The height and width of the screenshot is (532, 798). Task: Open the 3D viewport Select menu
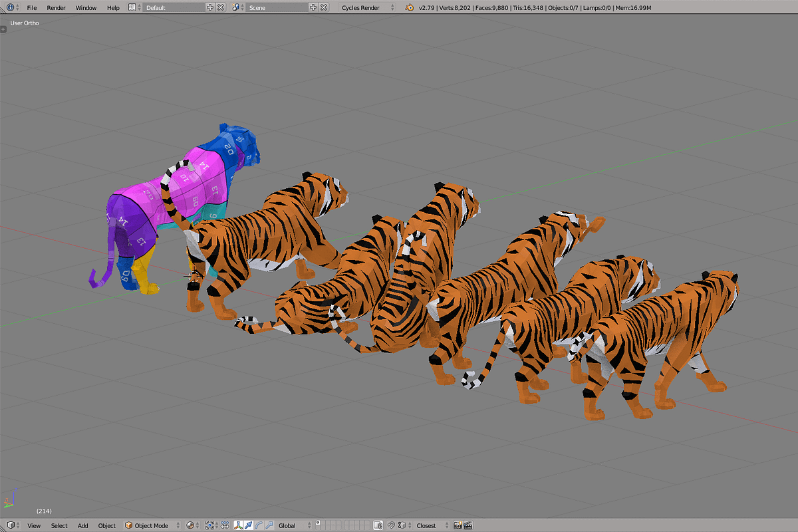click(x=59, y=525)
